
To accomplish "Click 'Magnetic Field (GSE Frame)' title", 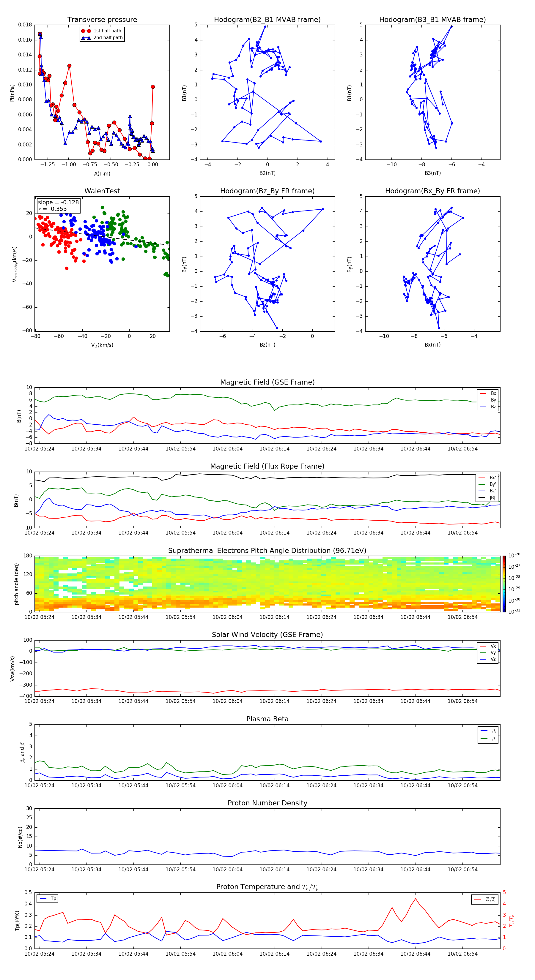I will pyautogui.click(x=267, y=382).
